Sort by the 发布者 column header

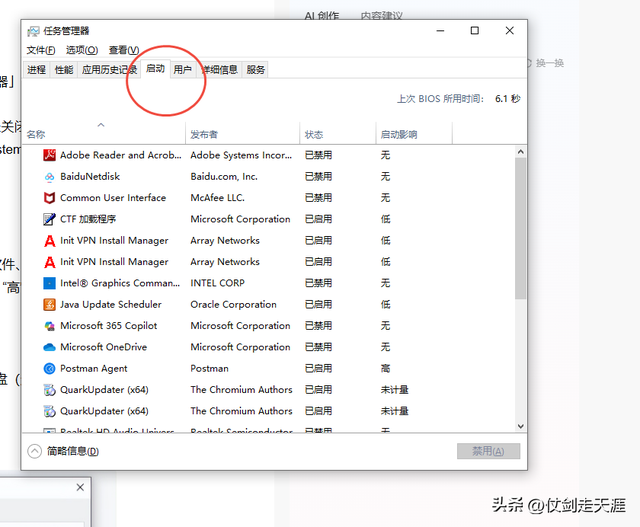(242, 133)
